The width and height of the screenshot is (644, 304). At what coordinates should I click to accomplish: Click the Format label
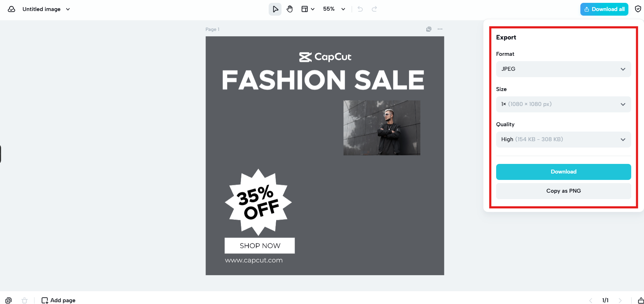(x=505, y=54)
